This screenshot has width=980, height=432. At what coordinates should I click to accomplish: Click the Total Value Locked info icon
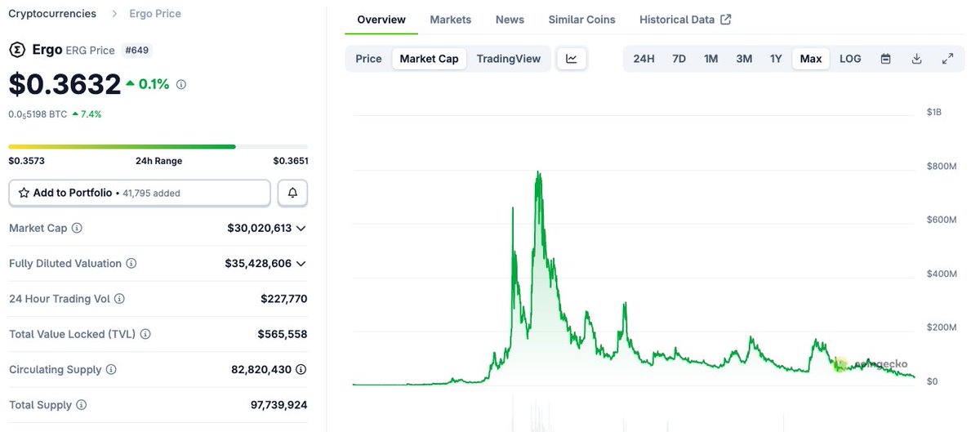click(x=145, y=334)
